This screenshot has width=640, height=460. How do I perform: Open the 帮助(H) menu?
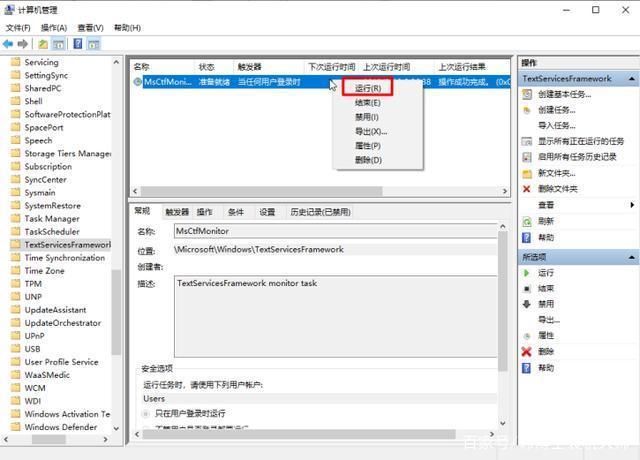(127, 28)
